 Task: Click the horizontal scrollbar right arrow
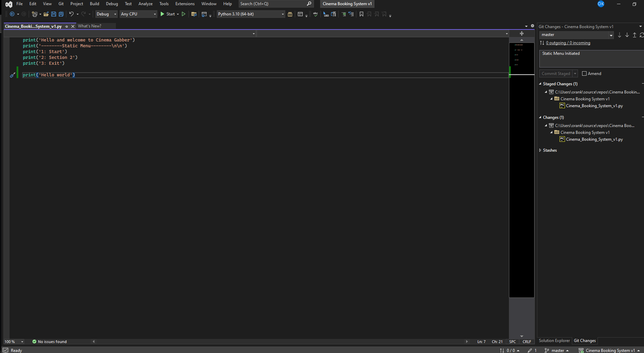tap(467, 341)
